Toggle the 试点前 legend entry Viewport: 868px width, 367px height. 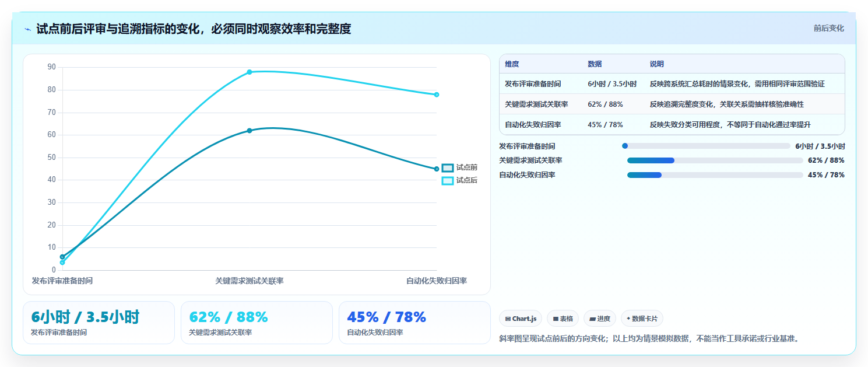[x=460, y=167]
